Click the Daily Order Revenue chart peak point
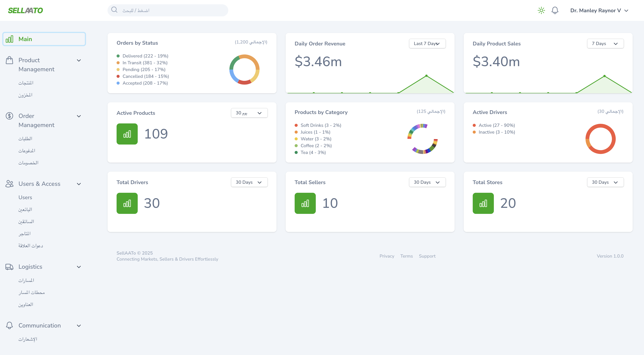 click(x=426, y=76)
